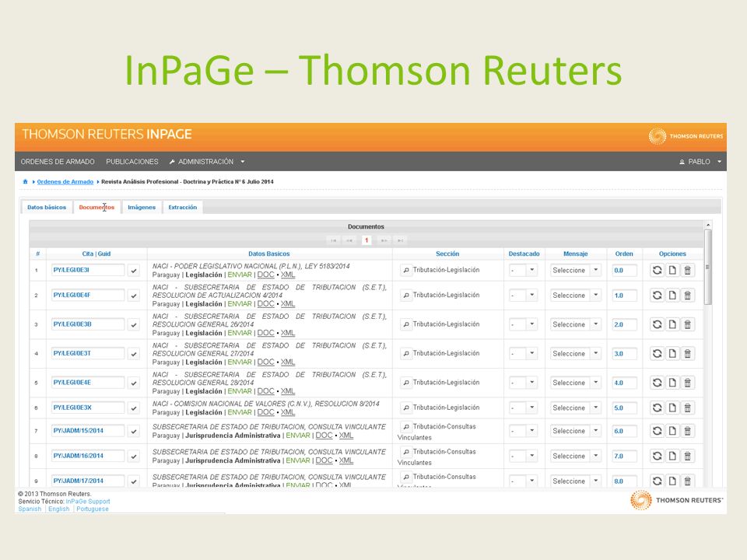747x560 pixels.
Task: Refresh row 6 PY/LEGI/0E3X document
Action: pyautogui.click(x=657, y=408)
